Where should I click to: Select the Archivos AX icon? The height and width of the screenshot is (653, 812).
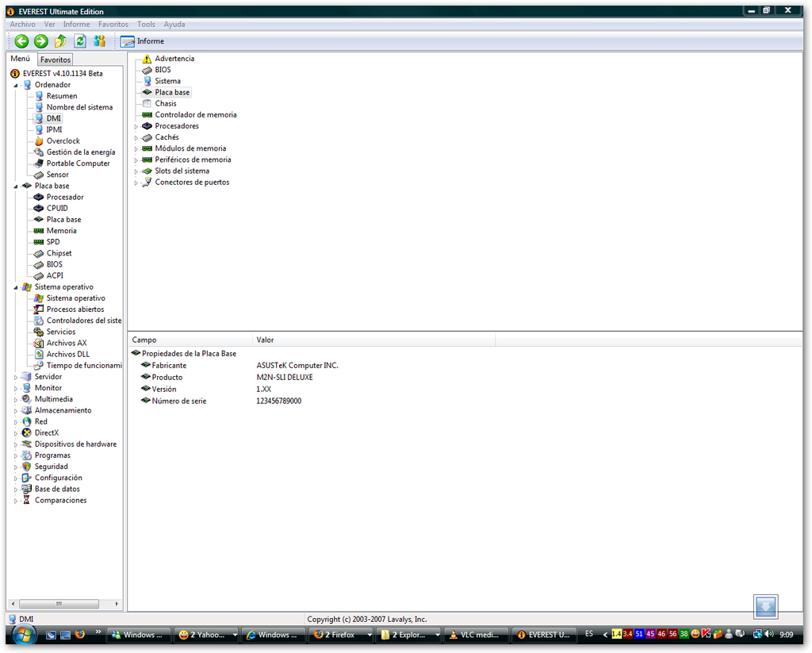39,343
